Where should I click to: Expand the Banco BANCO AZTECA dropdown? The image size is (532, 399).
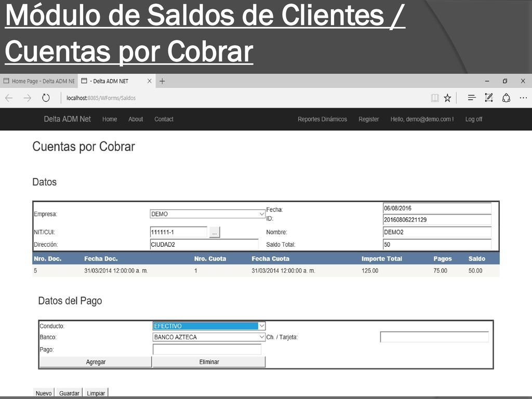[x=209, y=337]
